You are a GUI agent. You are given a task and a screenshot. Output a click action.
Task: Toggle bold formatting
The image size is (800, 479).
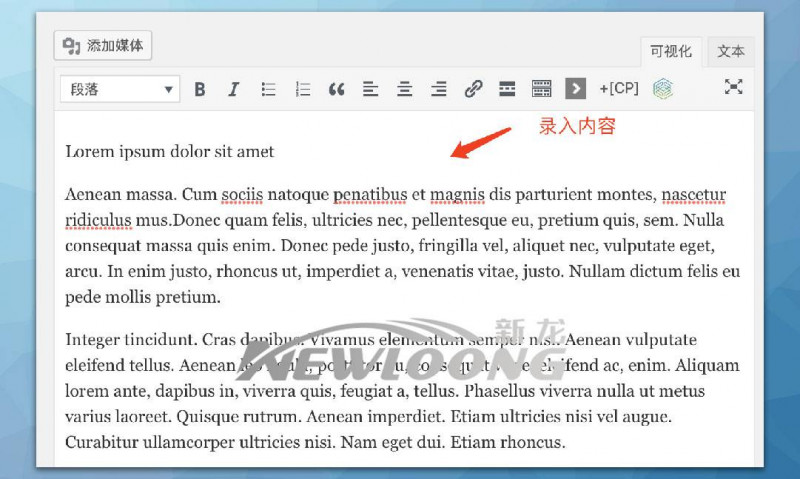point(200,89)
